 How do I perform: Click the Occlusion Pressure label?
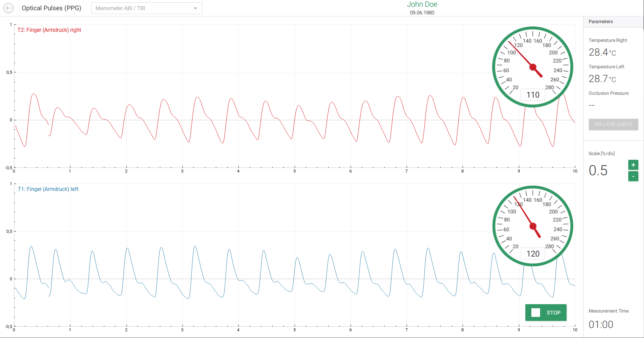[x=608, y=93]
